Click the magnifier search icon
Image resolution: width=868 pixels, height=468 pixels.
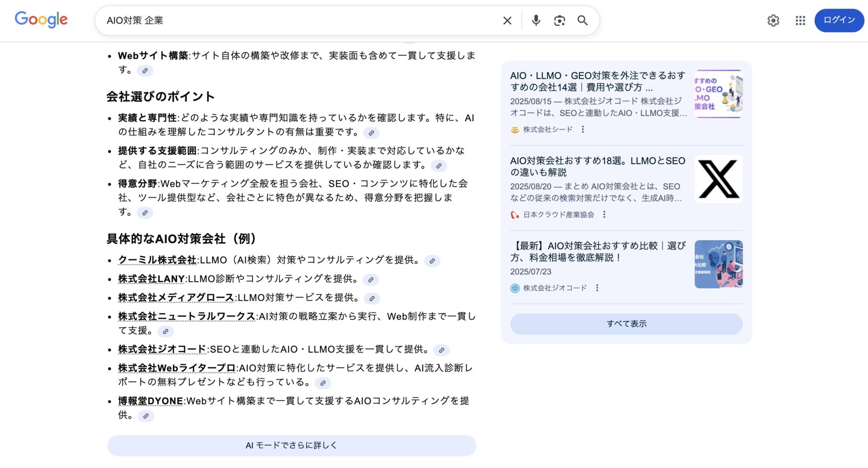tap(583, 20)
